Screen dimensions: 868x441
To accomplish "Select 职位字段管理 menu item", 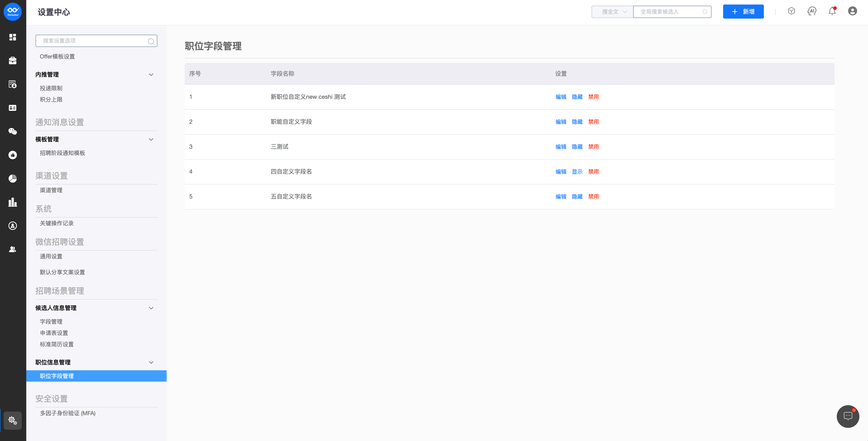I will (x=96, y=376).
